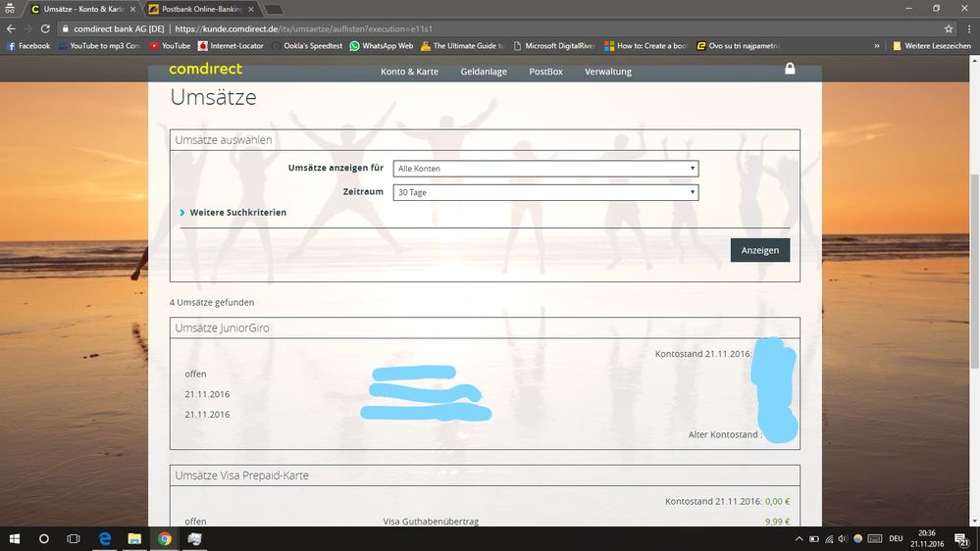
Task: Open the Weitere Lesezeichen folder
Action: (x=932, y=46)
